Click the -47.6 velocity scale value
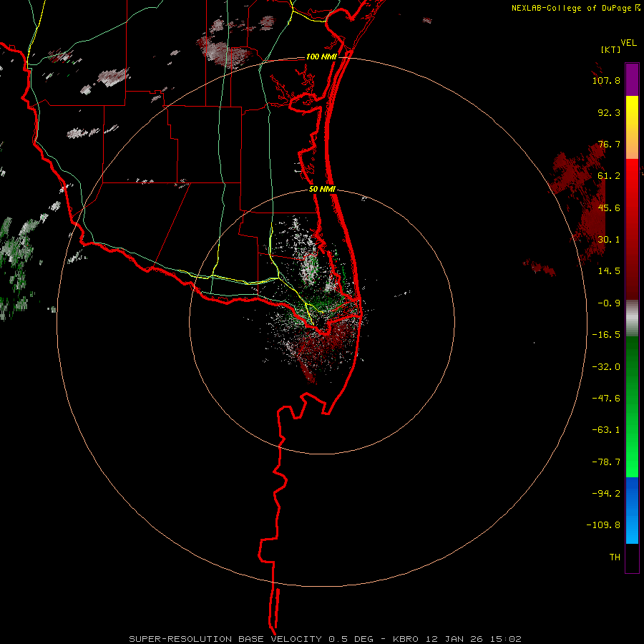The image size is (644, 644). pos(606,399)
